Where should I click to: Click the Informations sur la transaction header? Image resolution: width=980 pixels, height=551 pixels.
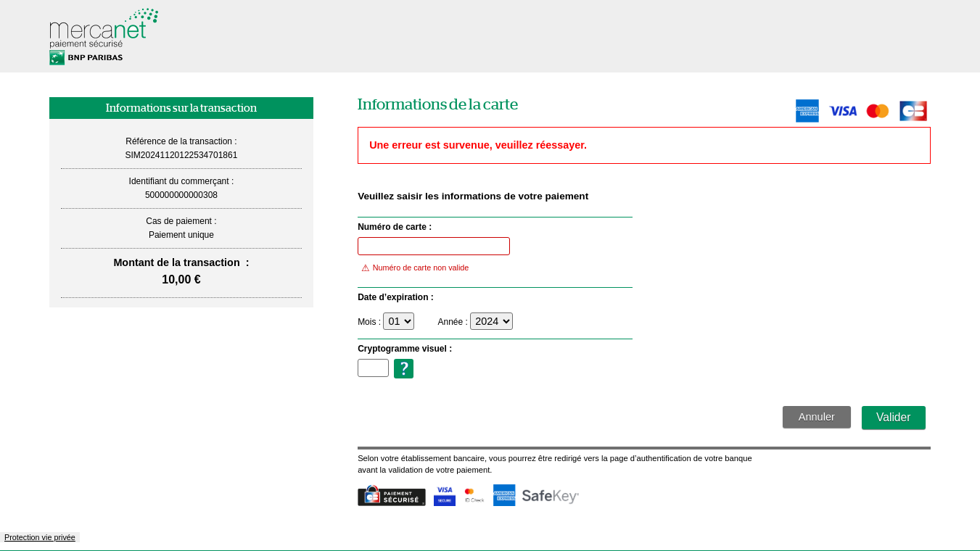(181, 108)
